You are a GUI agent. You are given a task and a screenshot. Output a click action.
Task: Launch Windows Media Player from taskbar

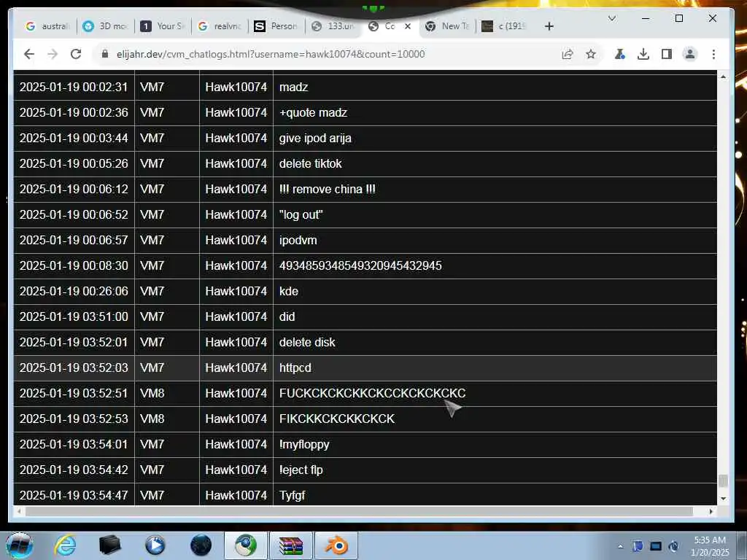155,545
